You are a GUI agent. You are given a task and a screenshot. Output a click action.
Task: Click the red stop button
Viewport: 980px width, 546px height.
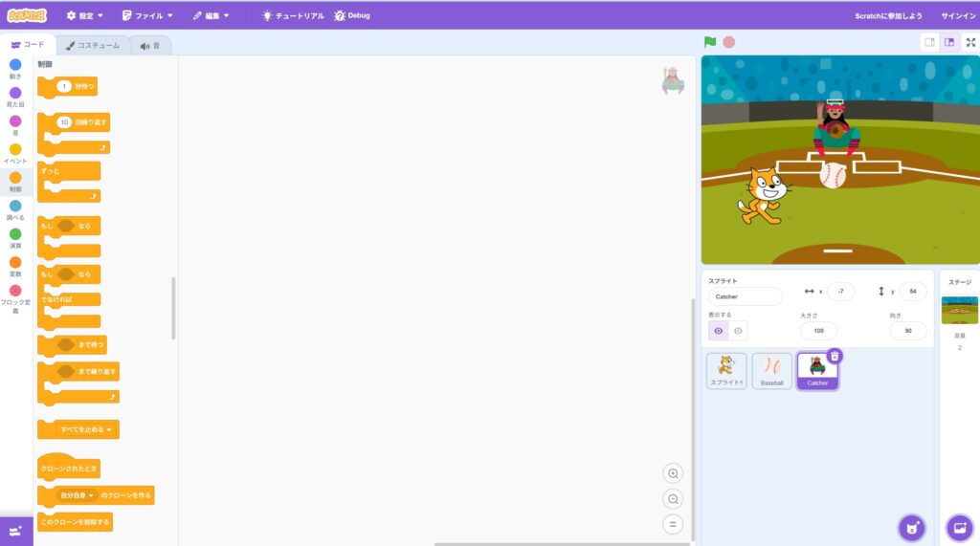(728, 42)
